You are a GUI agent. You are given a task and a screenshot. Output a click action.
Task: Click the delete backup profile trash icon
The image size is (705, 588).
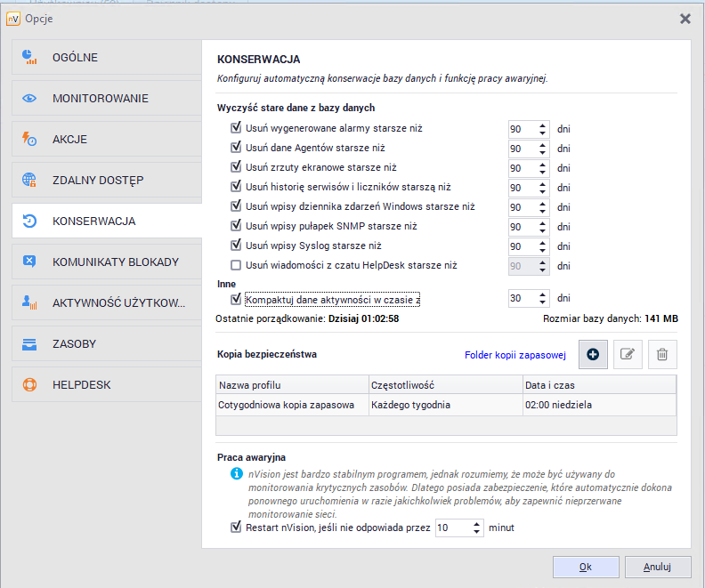[x=662, y=354]
